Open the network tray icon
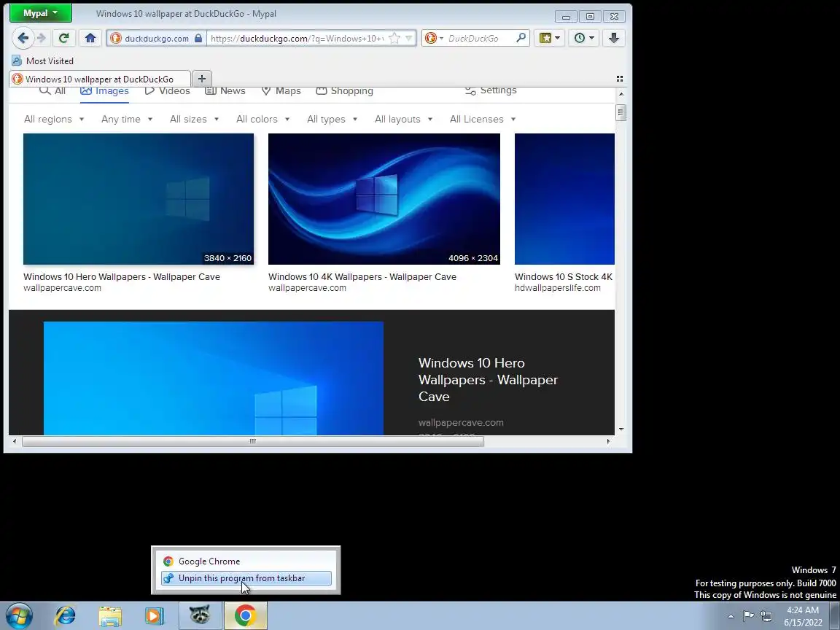 (766, 616)
